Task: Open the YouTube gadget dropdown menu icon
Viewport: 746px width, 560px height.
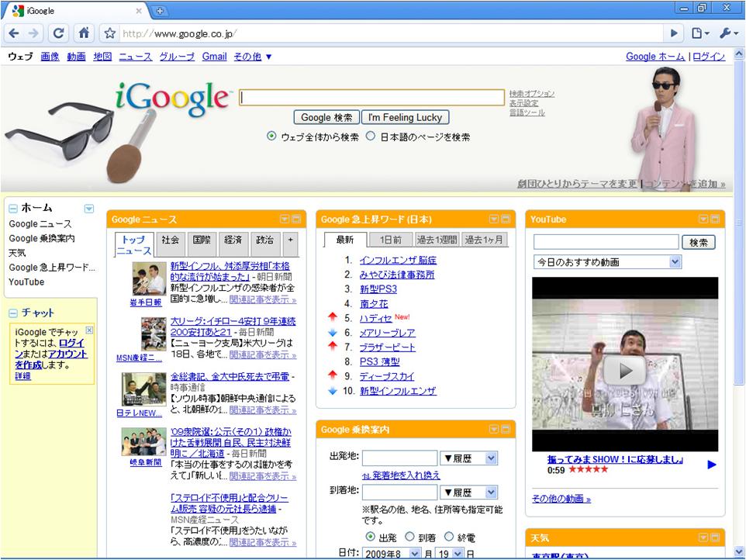Action: [x=703, y=220]
